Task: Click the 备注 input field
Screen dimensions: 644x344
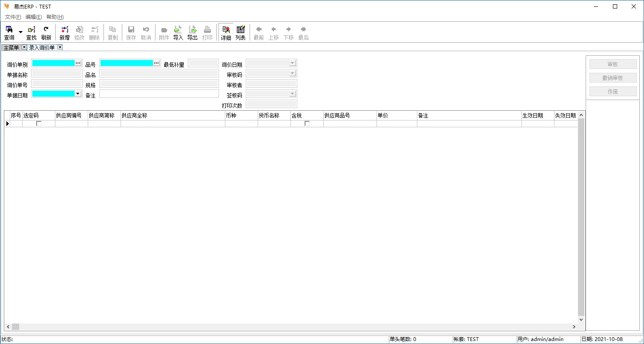Action: click(x=158, y=94)
